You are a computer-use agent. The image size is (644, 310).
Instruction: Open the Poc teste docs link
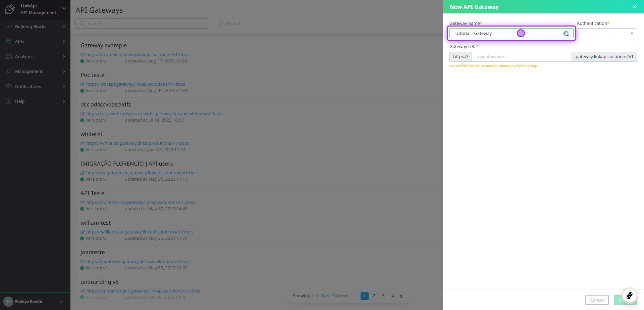135,84
